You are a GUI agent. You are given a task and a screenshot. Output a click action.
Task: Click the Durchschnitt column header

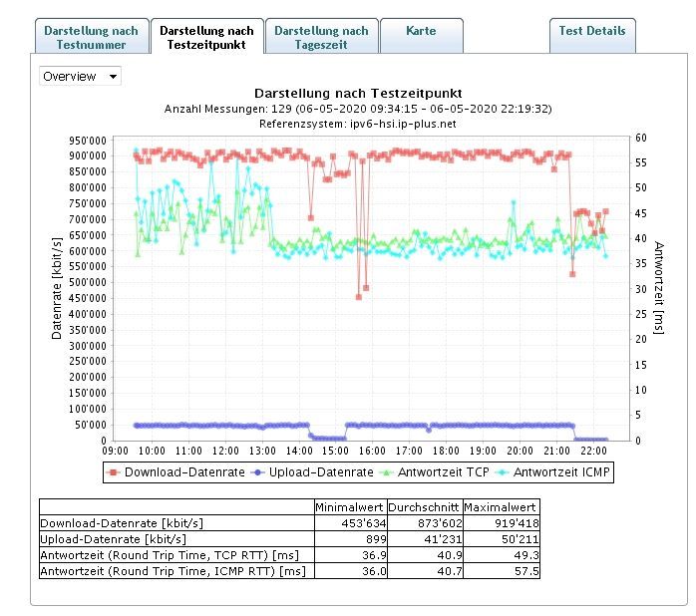425,506
